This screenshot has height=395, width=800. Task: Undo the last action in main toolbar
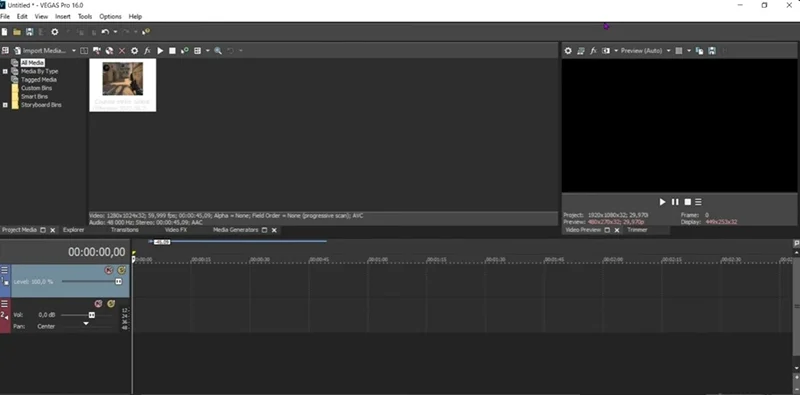105,32
